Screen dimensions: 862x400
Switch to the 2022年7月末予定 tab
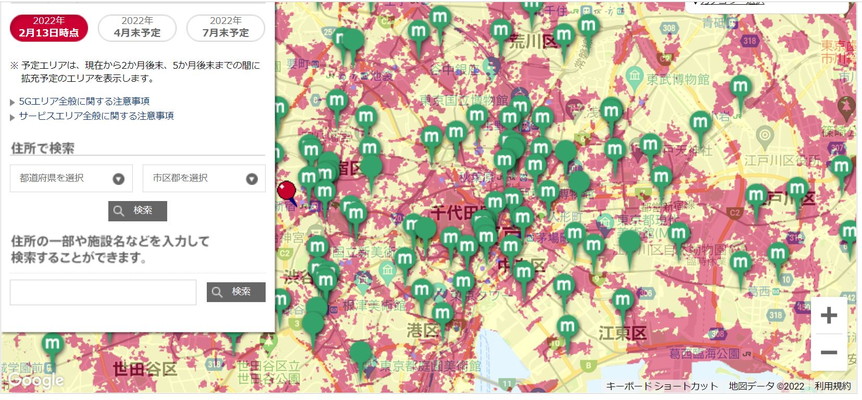226,27
